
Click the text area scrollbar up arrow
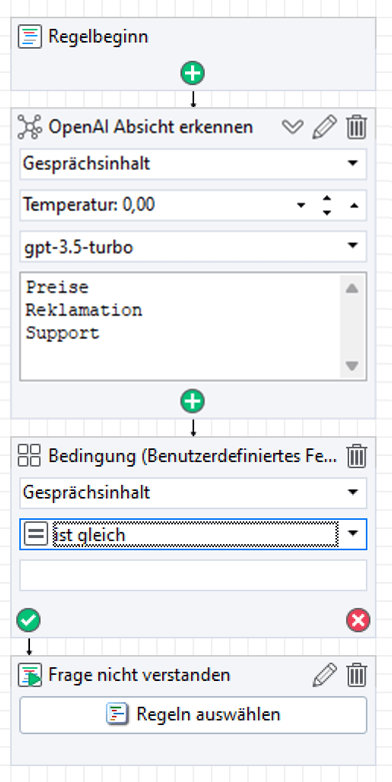[x=352, y=288]
